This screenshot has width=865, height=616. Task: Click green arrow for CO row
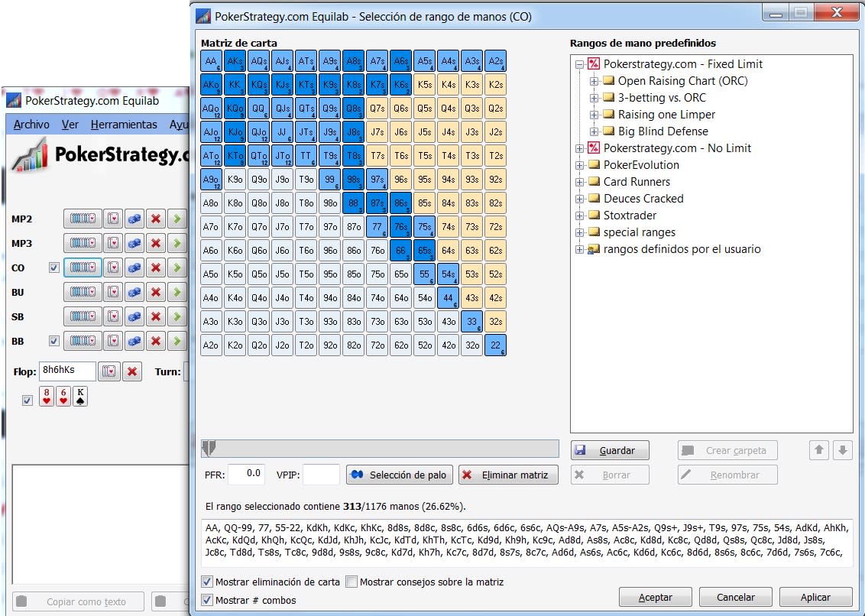click(x=177, y=267)
